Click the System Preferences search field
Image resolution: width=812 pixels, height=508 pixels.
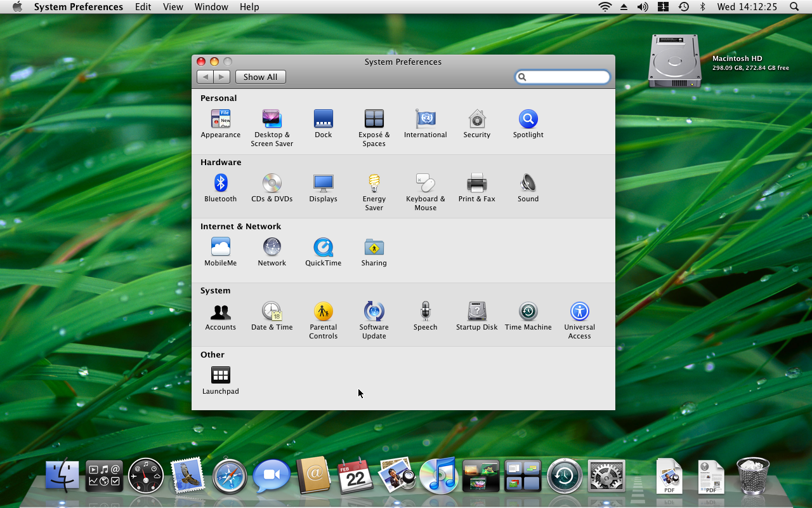click(x=563, y=77)
